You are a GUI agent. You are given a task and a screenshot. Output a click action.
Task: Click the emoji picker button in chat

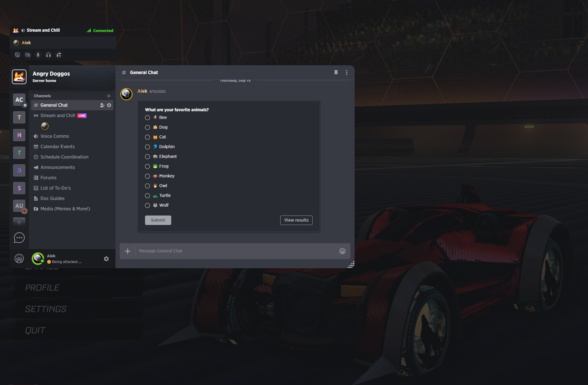point(342,251)
